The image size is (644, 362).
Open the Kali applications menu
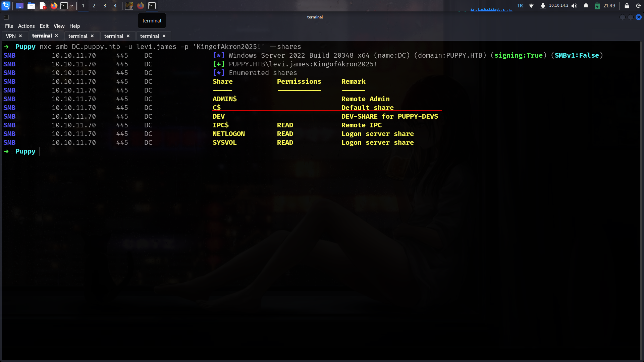point(6,6)
